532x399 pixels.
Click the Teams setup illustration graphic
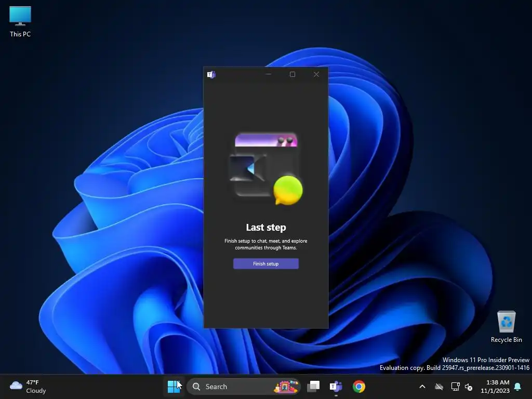pos(266,169)
